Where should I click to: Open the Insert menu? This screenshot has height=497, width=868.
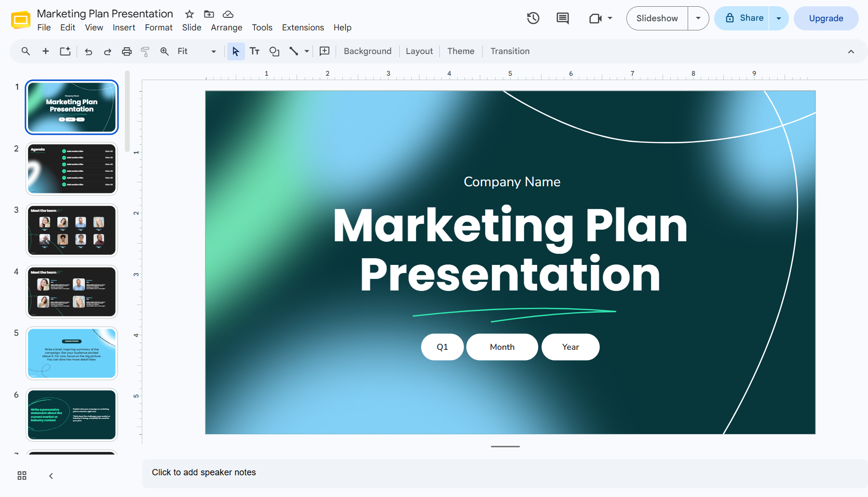pos(124,28)
